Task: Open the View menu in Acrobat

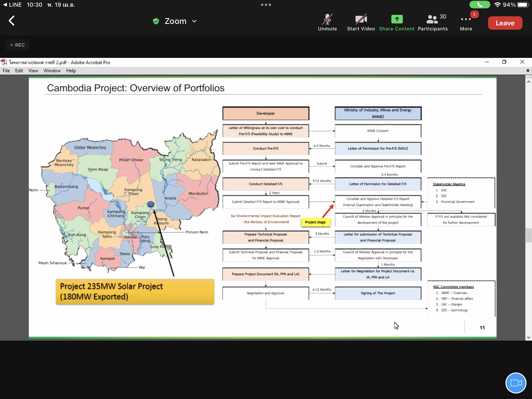Action: pos(33,71)
